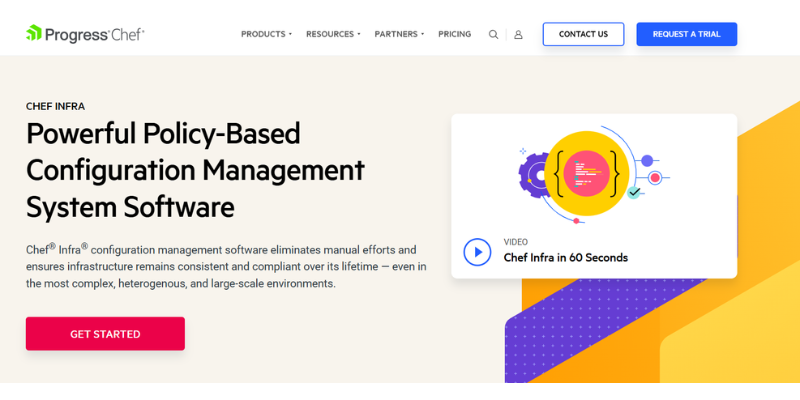Expand the Partners dropdown menu
The image size is (800, 400).
coord(399,34)
